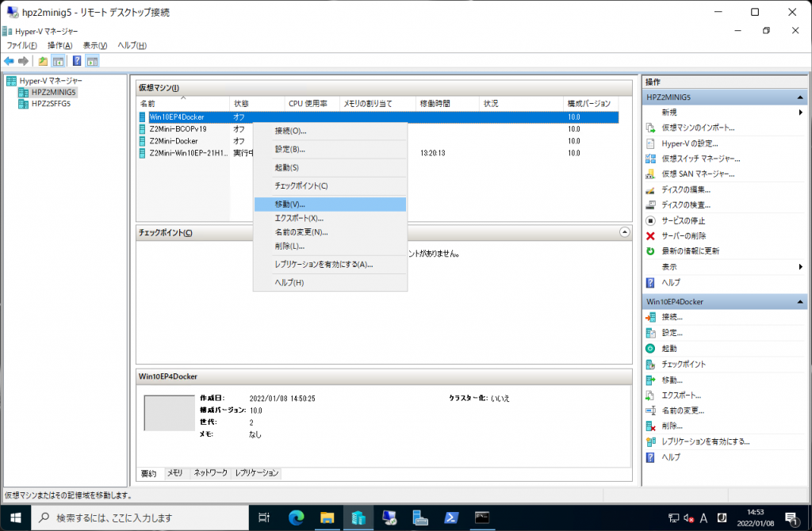Switch to the ネットワーク tab
812x531 pixels.
(210, 473)
